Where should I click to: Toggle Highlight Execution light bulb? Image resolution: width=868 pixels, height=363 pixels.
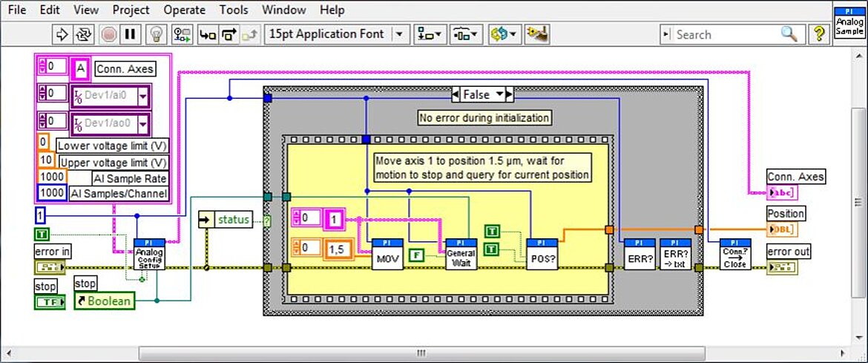(x=157, y=34)
